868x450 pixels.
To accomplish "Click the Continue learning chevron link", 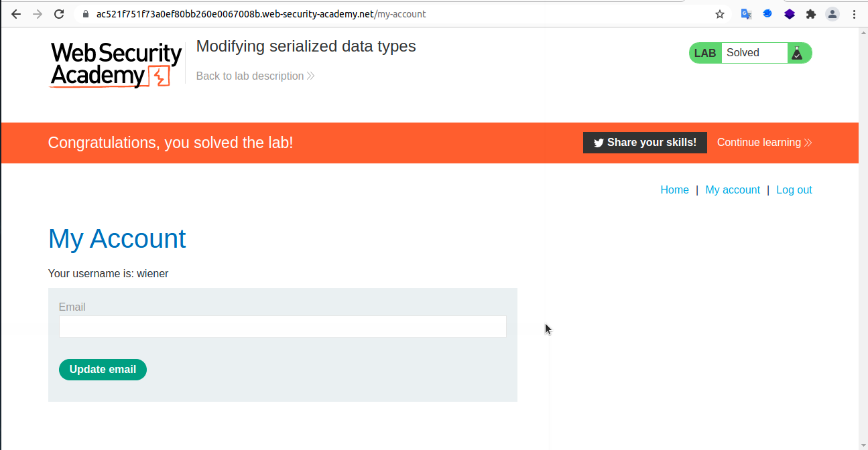I will (808, 142).
